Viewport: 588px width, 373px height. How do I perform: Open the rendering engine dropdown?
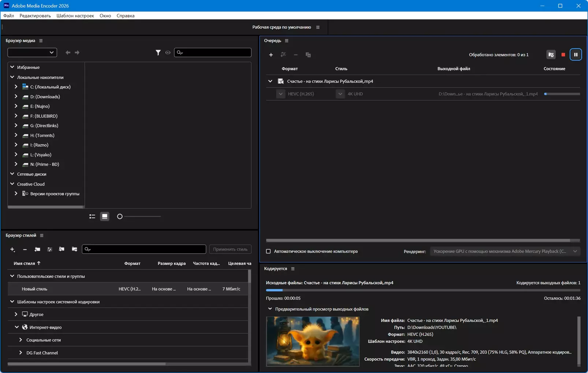pyautogui.click(x=505, y=252)
